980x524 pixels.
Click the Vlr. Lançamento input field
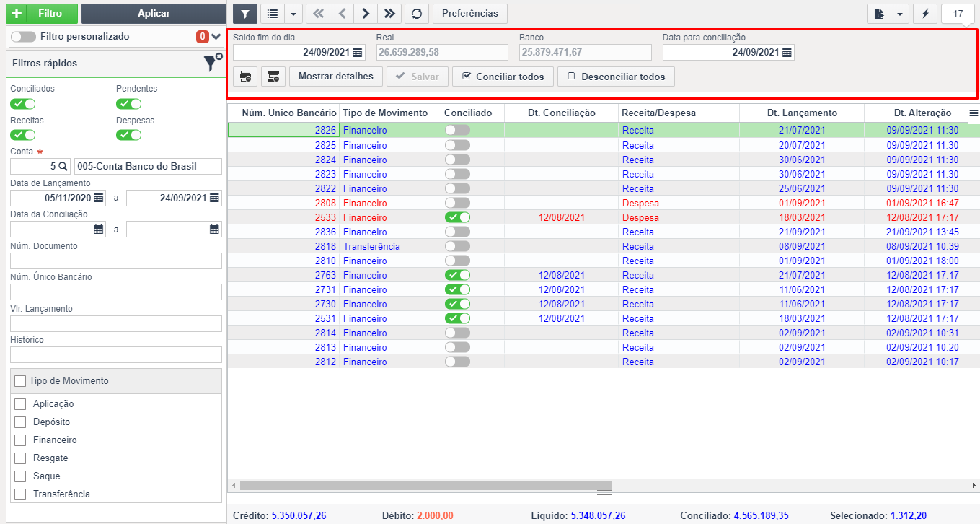coord(116,323)
